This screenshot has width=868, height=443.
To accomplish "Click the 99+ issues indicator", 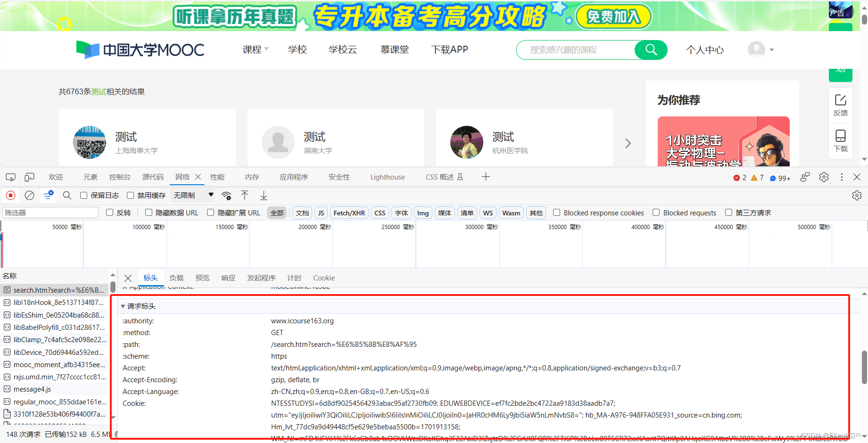I will click(780, 178).
